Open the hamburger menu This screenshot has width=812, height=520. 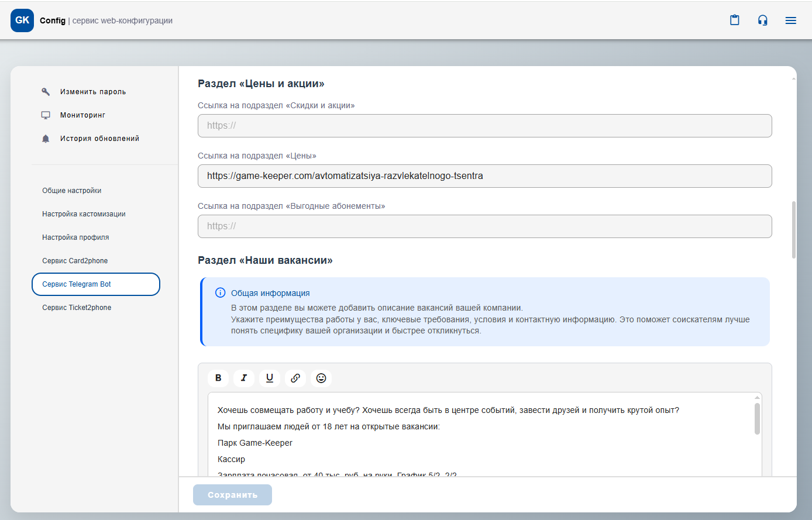[791, 20]
